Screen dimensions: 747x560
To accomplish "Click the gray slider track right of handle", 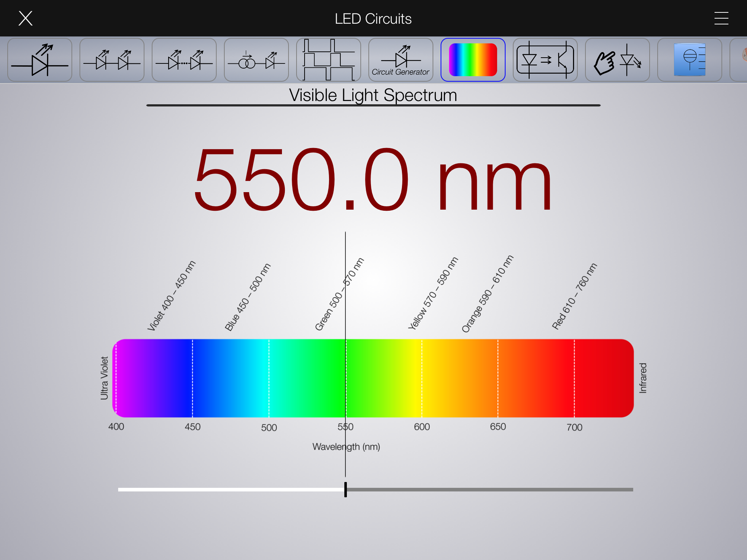I will coord(489,490).
